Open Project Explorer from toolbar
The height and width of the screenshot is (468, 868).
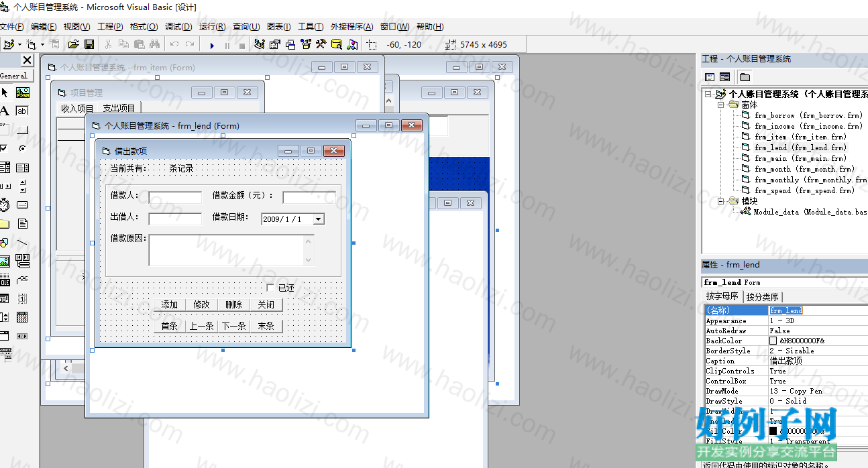(x=260, y=44)
